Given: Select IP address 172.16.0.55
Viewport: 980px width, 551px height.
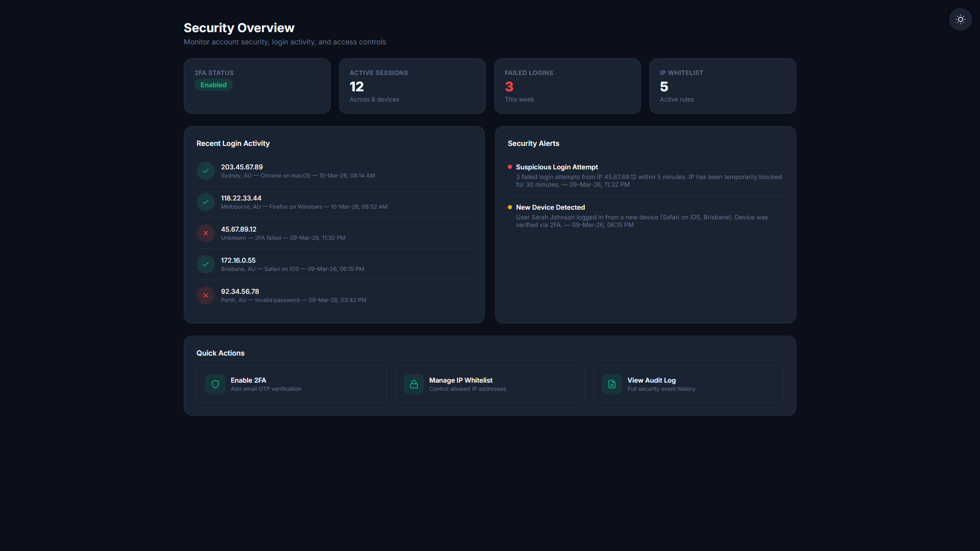Looking at the screenshot, I should (238, 260).
